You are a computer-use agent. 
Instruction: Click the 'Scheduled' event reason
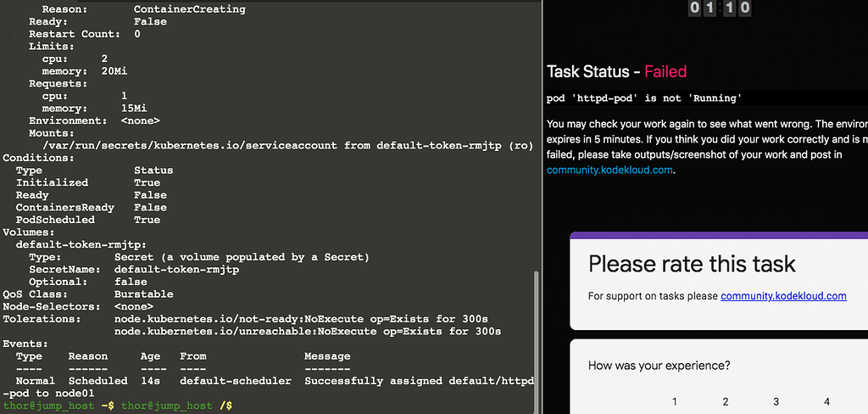[x=97, y=381]
